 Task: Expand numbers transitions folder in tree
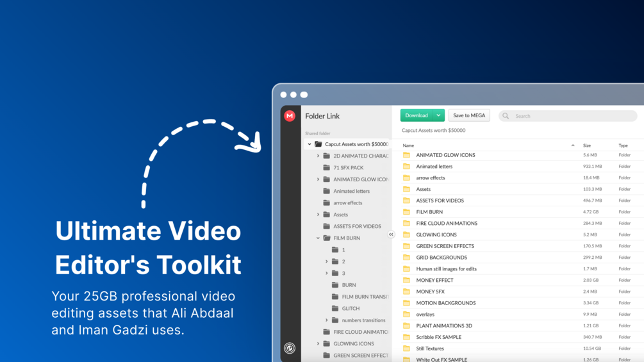[x=327, y=320]
